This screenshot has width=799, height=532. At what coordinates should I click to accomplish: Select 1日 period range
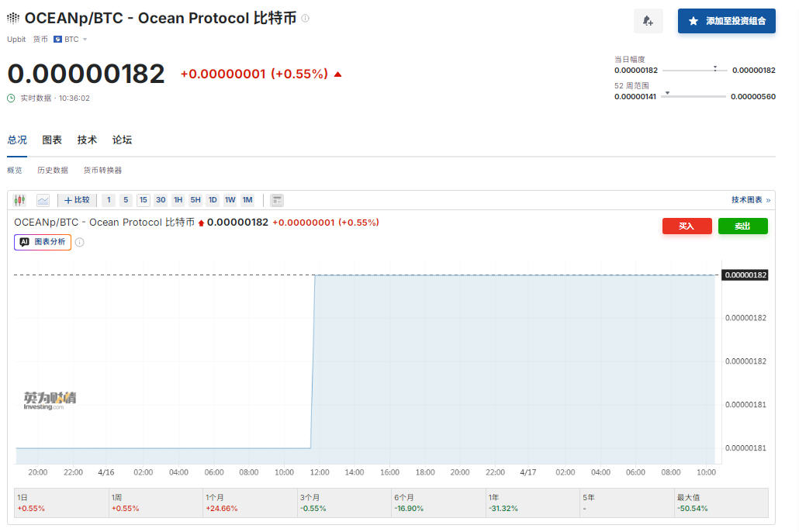(x=61, y=503)
